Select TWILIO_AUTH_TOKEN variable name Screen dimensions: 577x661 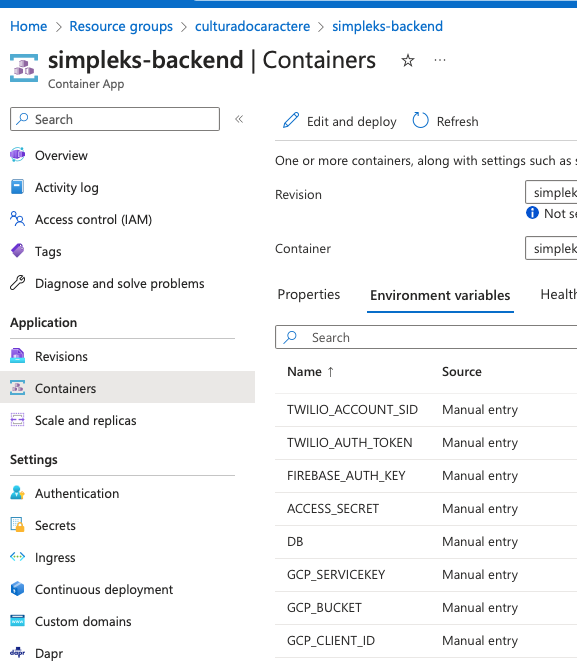click(349, 442)
